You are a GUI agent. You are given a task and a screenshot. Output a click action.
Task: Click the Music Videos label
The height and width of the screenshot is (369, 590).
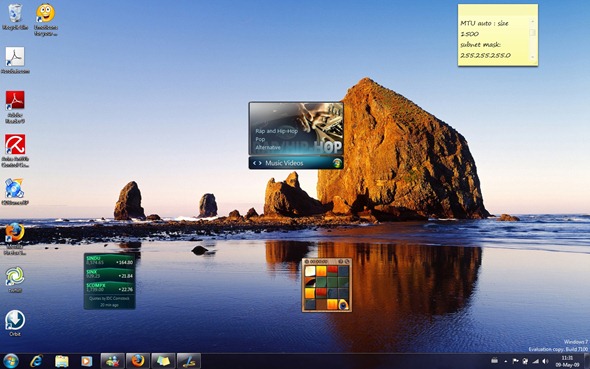284,163
